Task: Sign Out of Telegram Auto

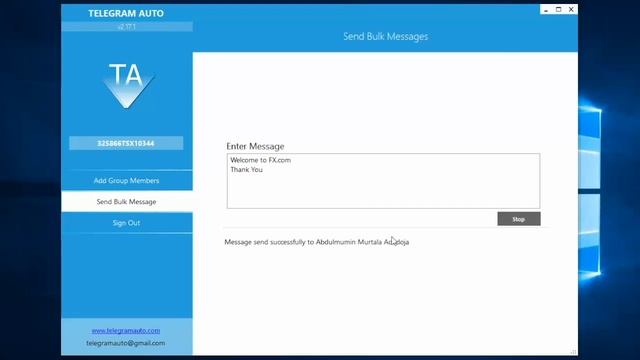Action: point(127,223)
